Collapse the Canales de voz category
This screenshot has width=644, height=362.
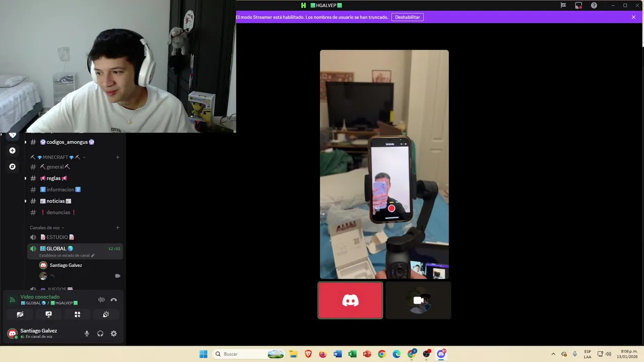pyautogui.click(x=47, y=228)
